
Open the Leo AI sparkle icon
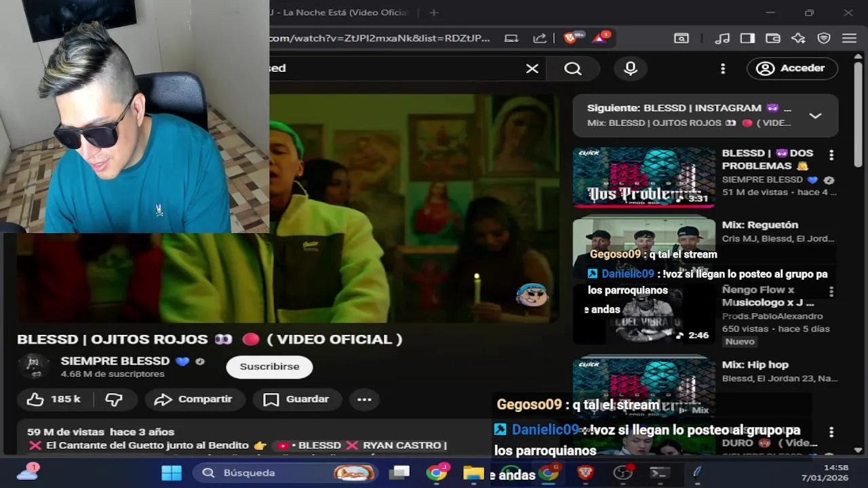click(798, 39)
